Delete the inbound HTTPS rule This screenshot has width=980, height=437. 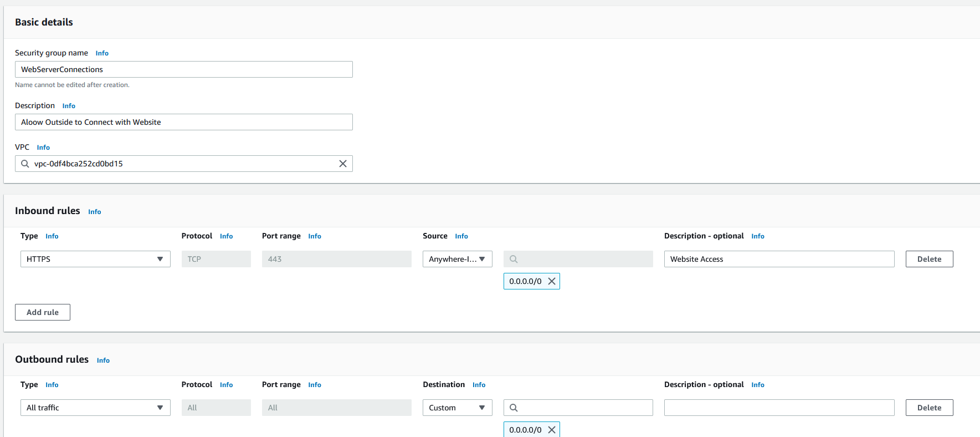(929, 259)
